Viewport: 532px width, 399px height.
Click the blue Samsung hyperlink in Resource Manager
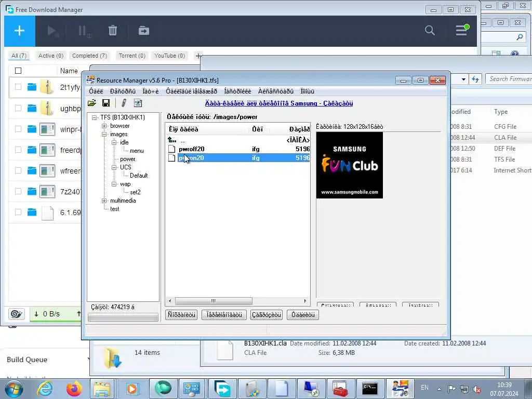click(279, 103)
